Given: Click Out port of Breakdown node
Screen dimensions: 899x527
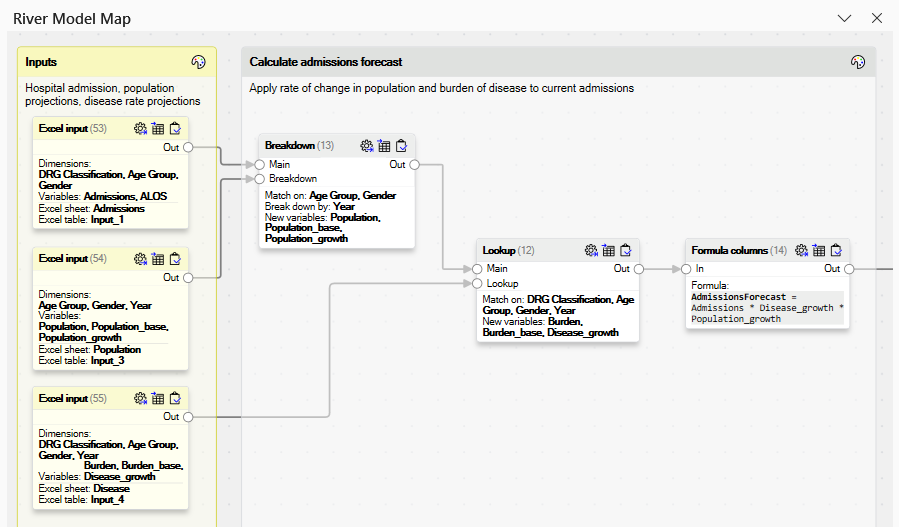Looking at the screenshot, I should point(415,165).
